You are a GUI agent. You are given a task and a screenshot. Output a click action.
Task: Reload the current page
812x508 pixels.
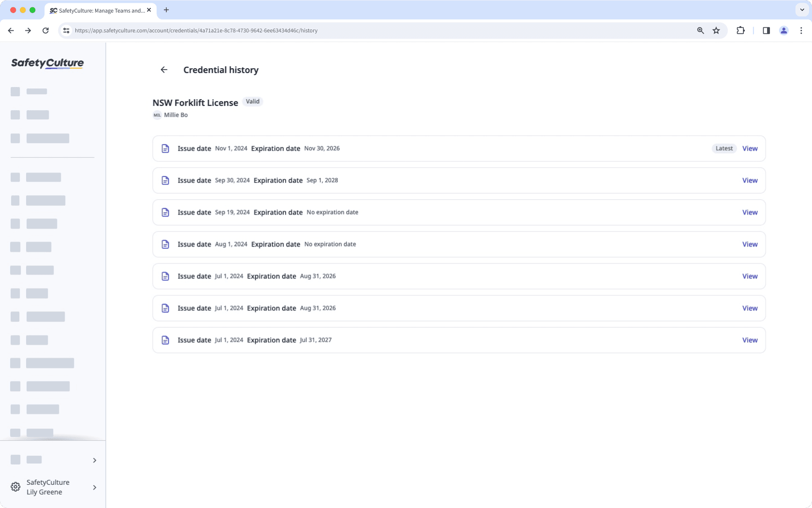tap(45, 30)
